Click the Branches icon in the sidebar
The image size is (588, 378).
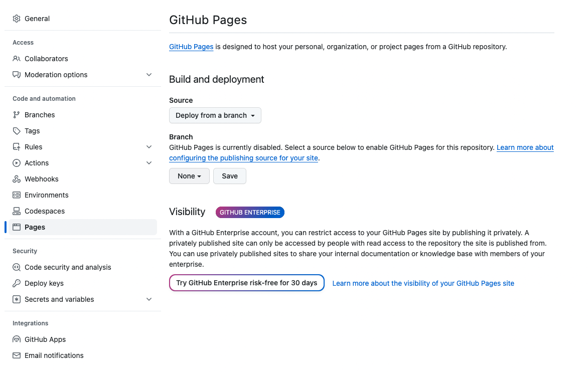17,115
